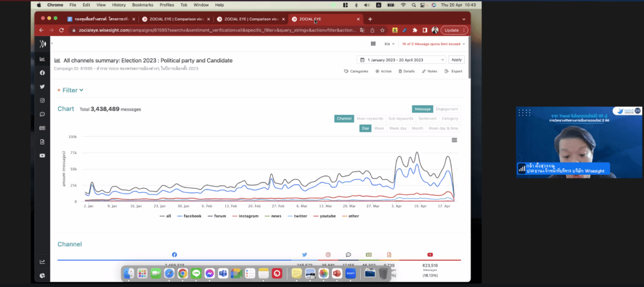The width and height of the screenshot is (644, 287).
Task: Open the Bookmarks menu in Chrome
Action: pos(143,5)
